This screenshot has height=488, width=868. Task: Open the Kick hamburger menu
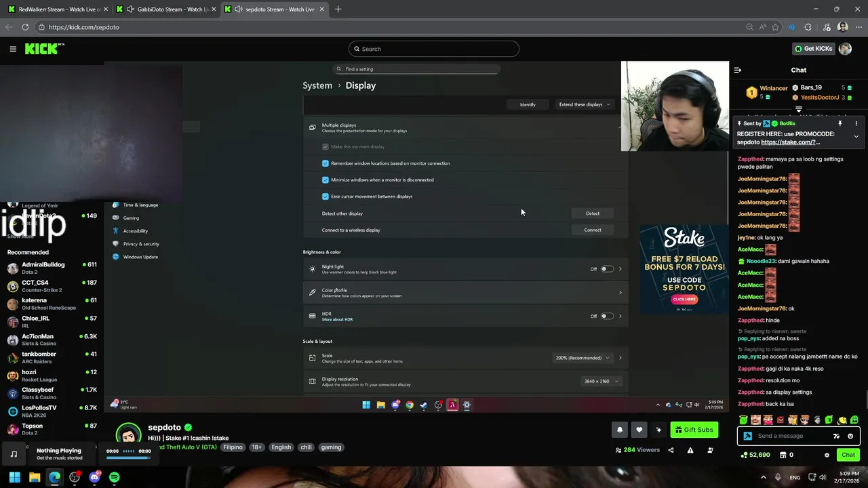(x=13, y=49)
